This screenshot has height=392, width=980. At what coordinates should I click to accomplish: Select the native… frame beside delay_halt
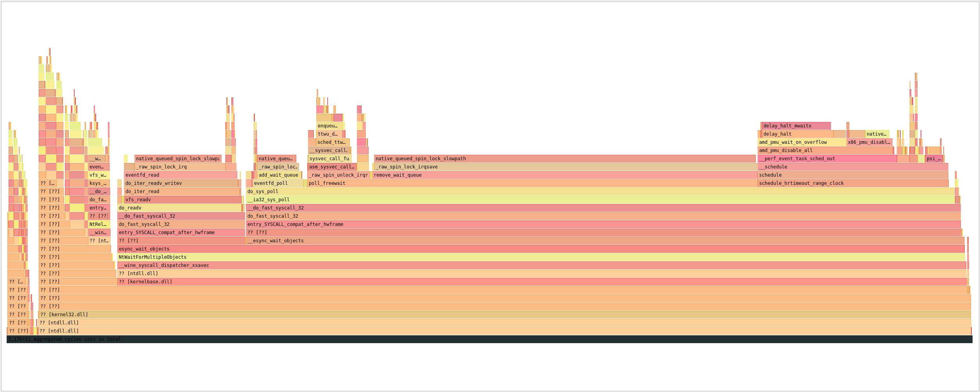point(877,134)
